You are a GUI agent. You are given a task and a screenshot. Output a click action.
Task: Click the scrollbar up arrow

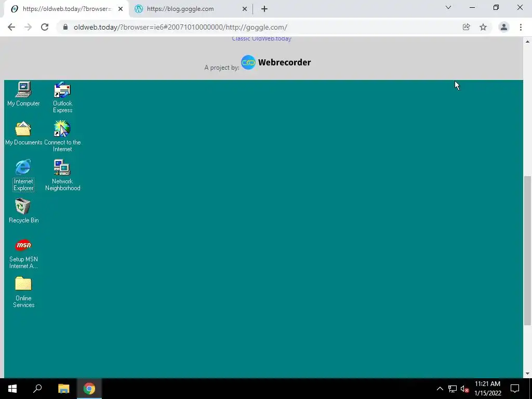point(527,42)
